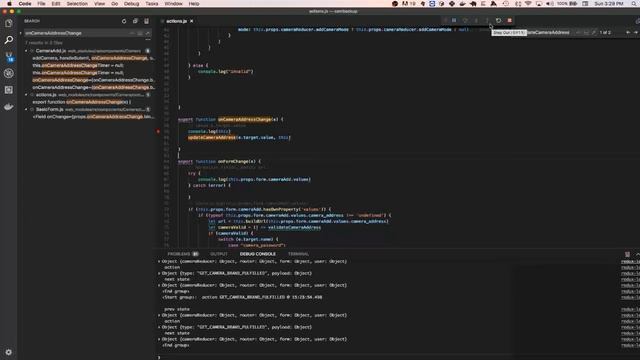Go to next match in find widget
This screenshot has height=360, width=640.
point(636,32)
